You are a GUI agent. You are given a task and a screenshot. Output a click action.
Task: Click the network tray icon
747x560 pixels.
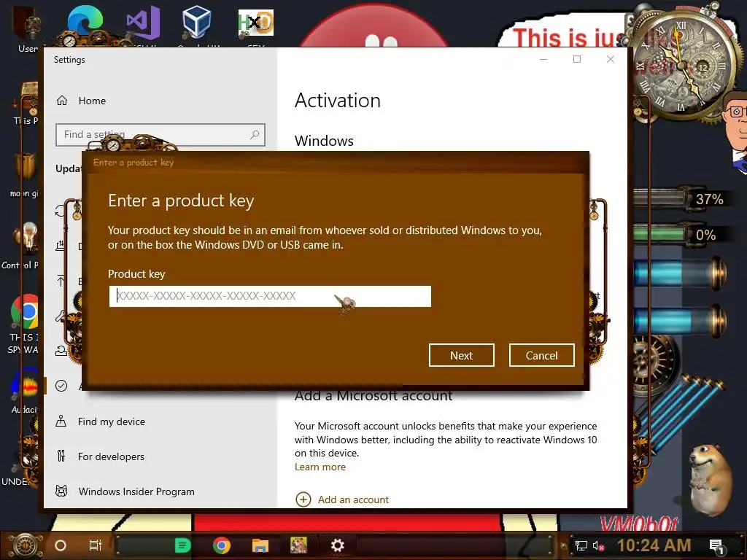(581, 545)
